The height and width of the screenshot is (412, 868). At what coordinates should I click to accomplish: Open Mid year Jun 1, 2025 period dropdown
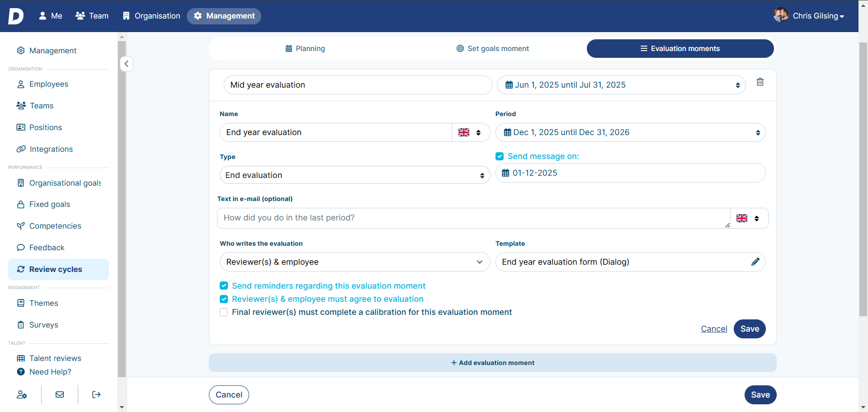621,85
